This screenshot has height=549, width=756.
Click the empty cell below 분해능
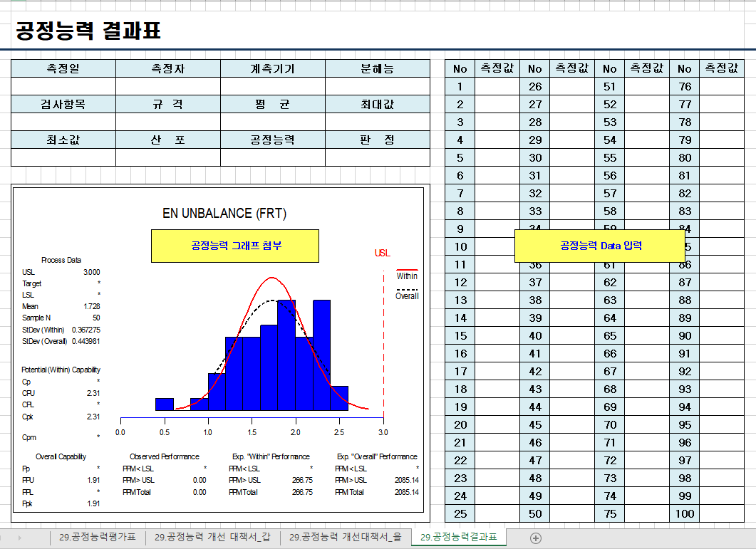pyautogui.click(x=378, y=86)
